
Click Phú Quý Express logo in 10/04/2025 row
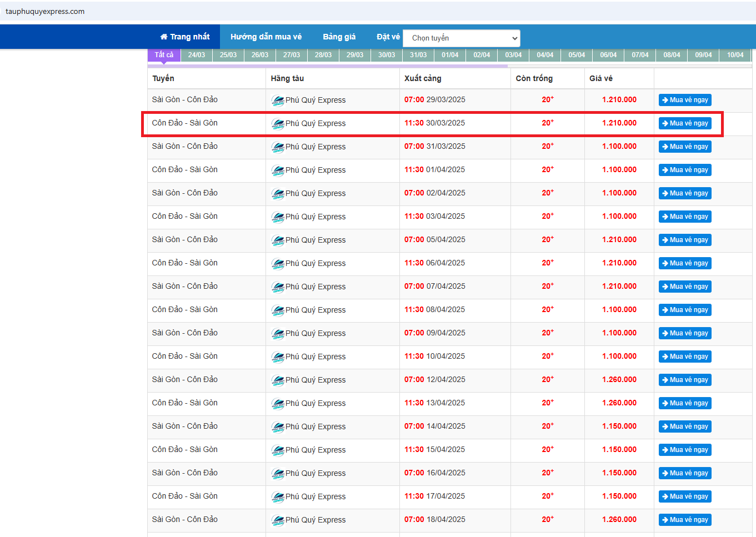click(278, 357)
